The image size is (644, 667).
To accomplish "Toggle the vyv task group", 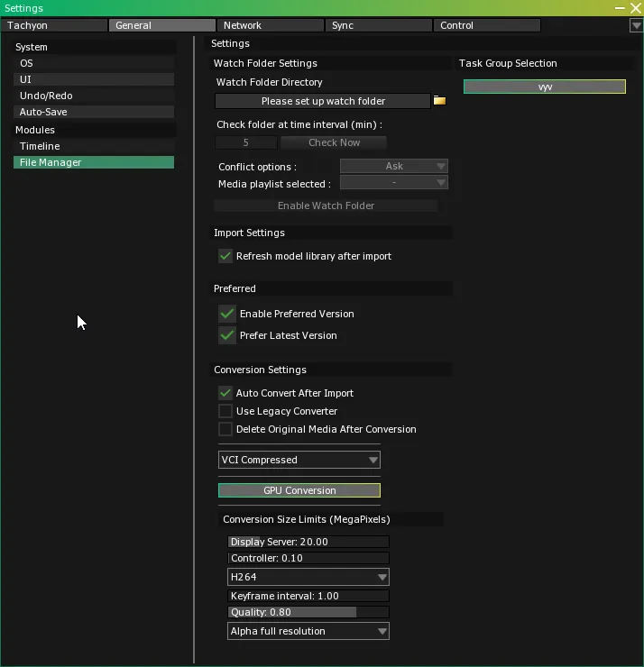I will (545, 87).
